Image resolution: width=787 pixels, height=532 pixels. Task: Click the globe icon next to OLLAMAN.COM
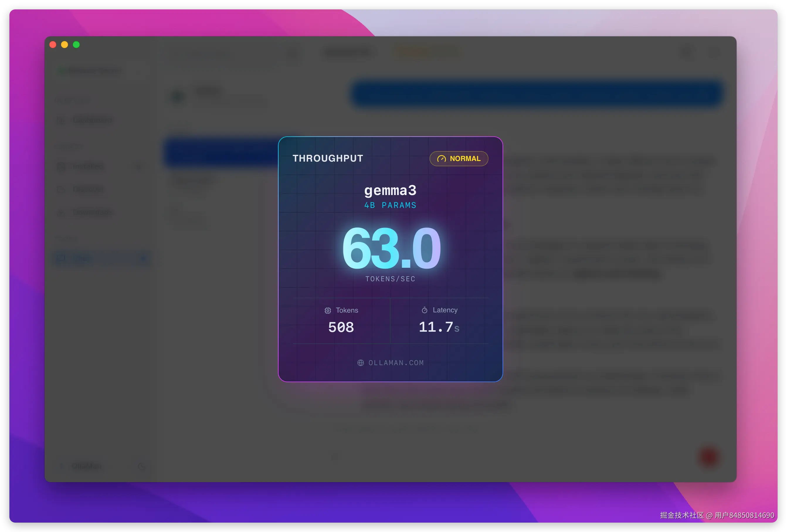coord(361,363)
